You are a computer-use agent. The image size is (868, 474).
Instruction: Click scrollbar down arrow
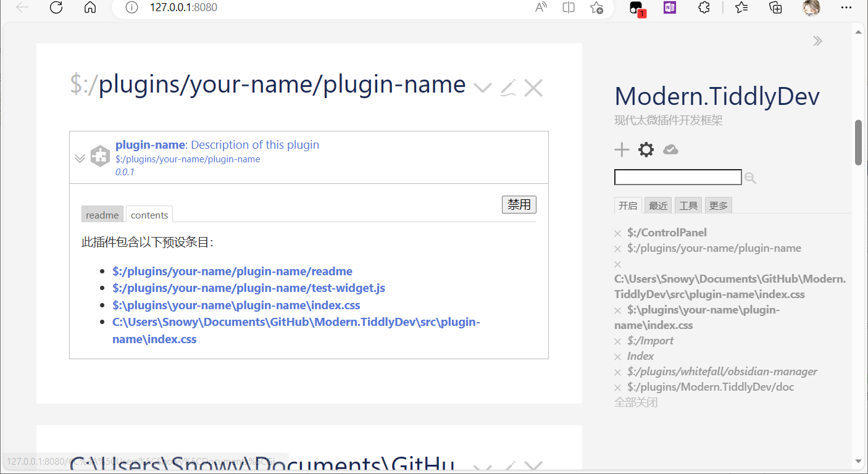858,460
